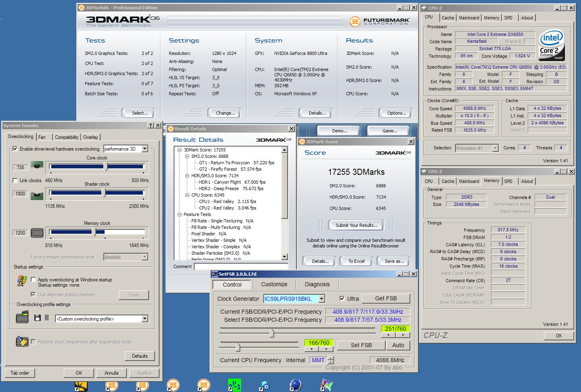The height and width of the screenshot is (392, 581).
Task: Open the colorful kite desktop shortcut
Action: [x=326, y=385]
